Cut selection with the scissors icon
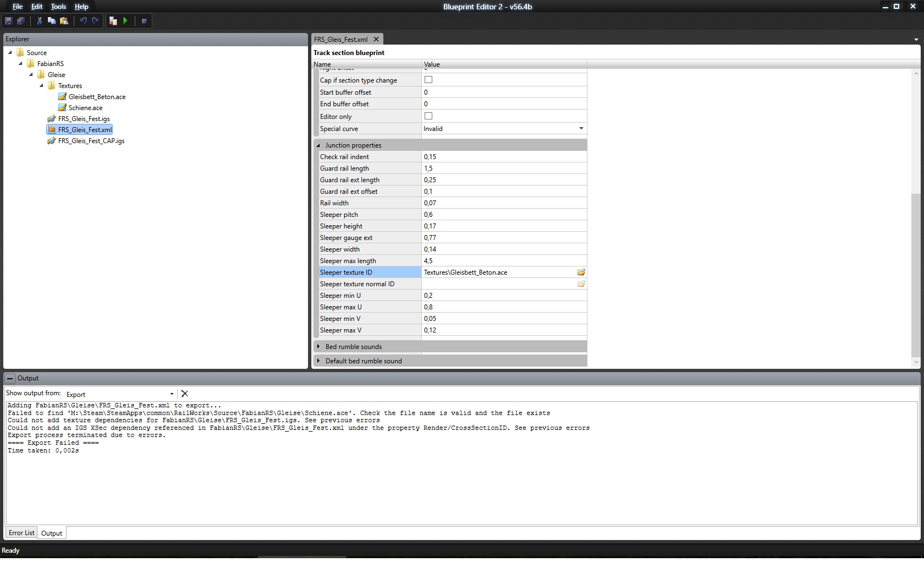Viewport: 924px width, 578px height. click(40, 21)
